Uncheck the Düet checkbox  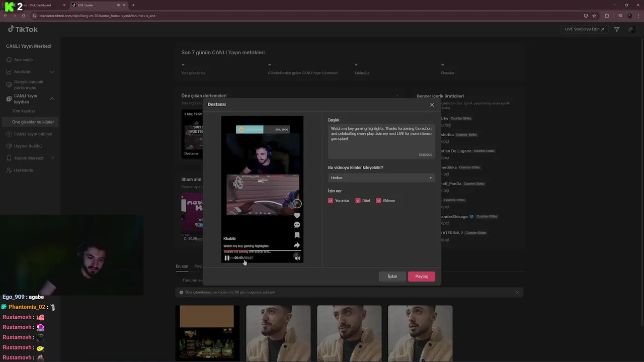pos(358,201)
